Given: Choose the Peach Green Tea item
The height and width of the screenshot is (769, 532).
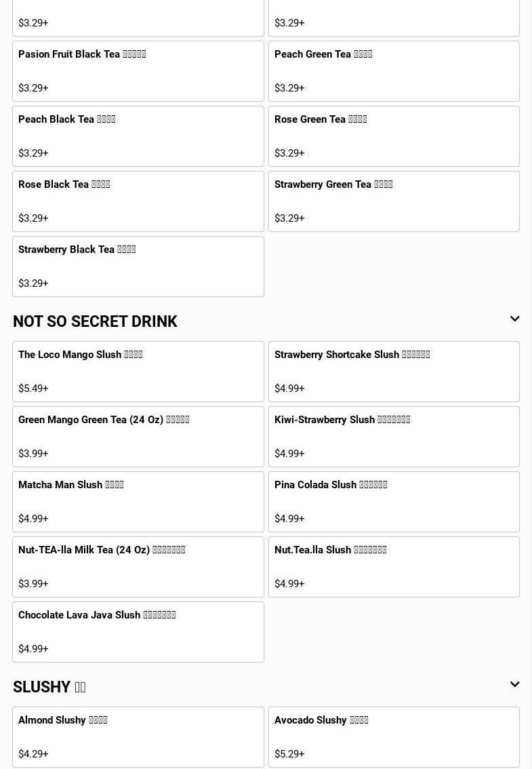Looking at the screenshot, I should point(394,71).
